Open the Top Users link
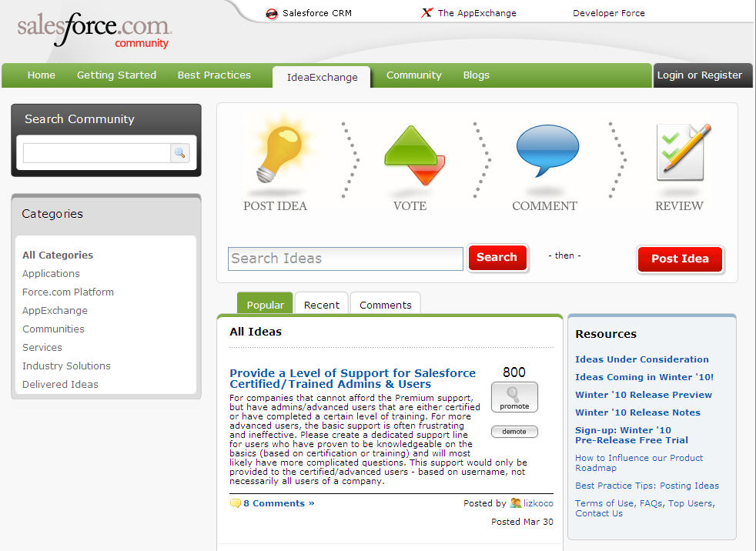The height and width of the screenshot is (551, 756). [x=690, y=503]
